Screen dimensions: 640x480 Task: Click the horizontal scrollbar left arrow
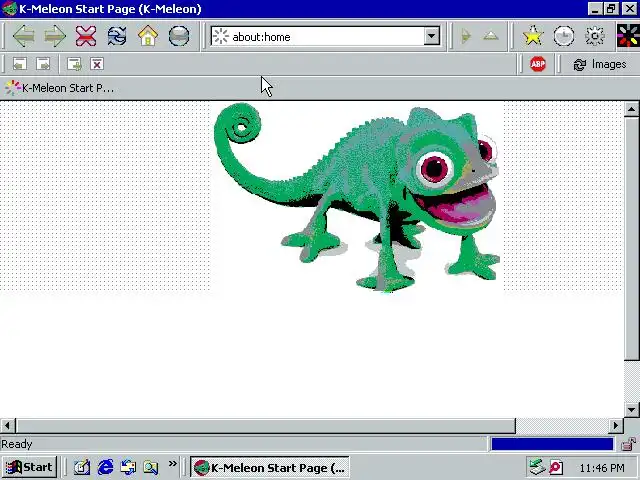tap(7, 426)
